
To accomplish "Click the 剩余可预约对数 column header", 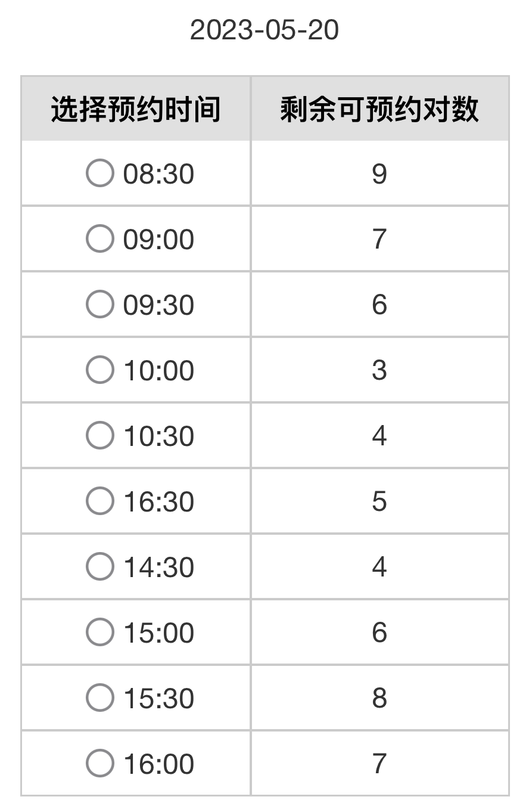I will click(x=379, y=109).
